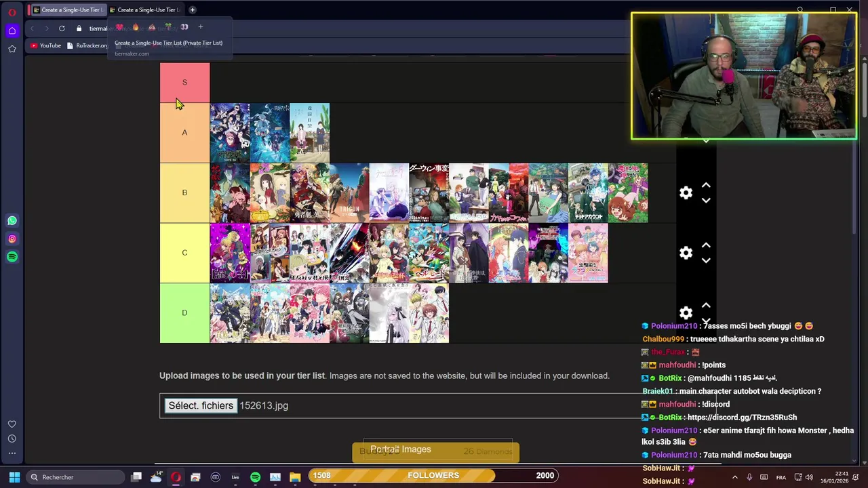This screenshot has width=868, height=488.
Task: Open settings gear for tier C row
Action: pyautogui.click(x=686, y=253)
